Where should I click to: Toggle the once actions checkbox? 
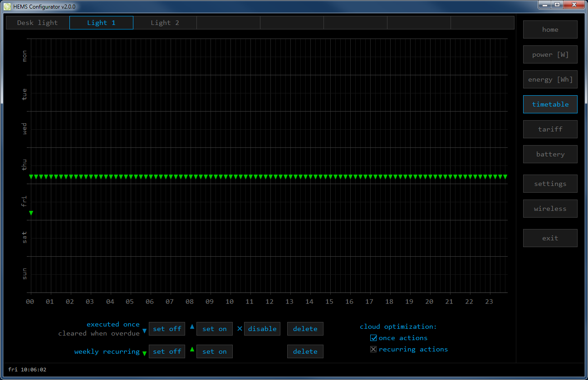373,338
